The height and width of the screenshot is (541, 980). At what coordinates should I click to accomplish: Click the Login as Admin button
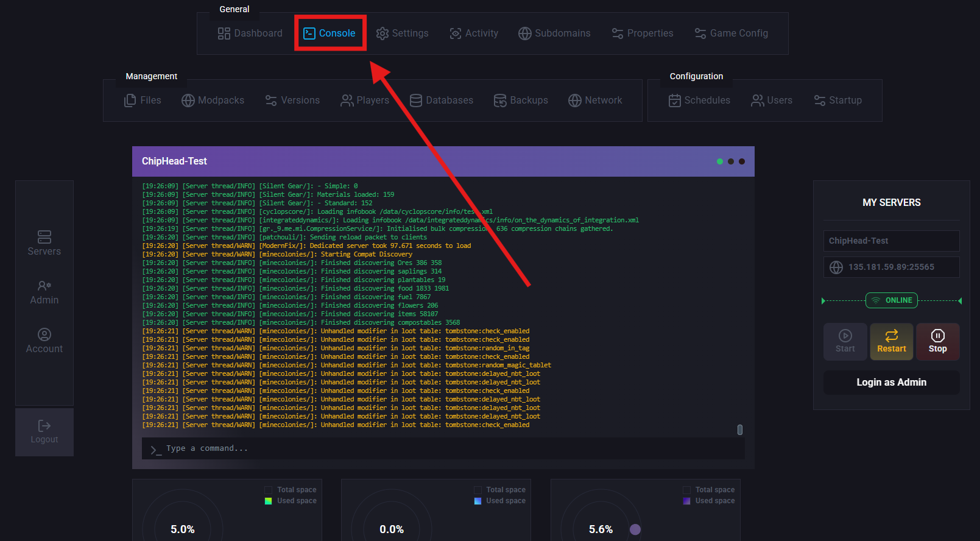[891, 383]
